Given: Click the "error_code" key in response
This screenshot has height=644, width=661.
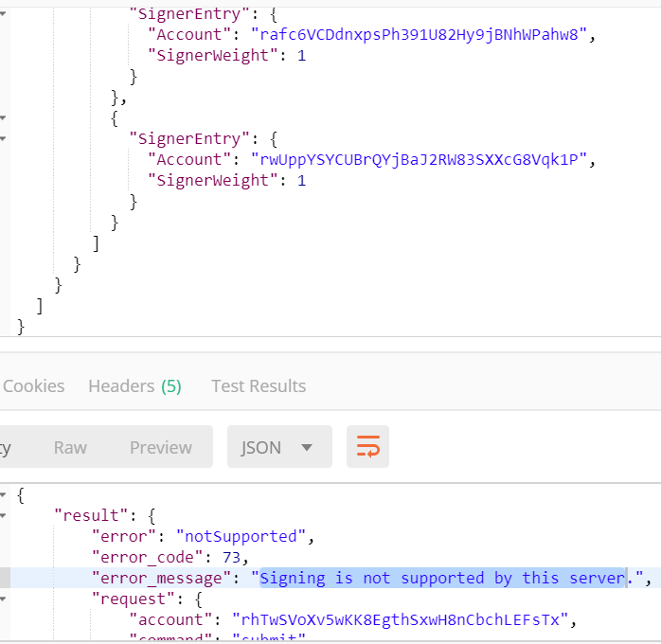Looking at the screenshot, I should tap(148, 558).
